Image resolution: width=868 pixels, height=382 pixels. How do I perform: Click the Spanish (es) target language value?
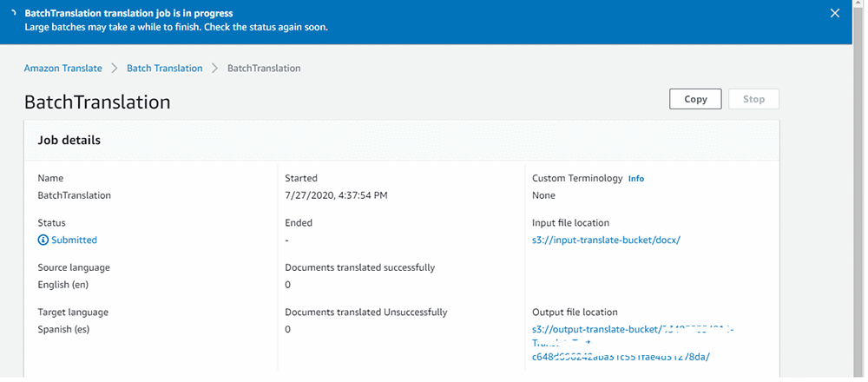pyautogui.click(x=63, y=329)
